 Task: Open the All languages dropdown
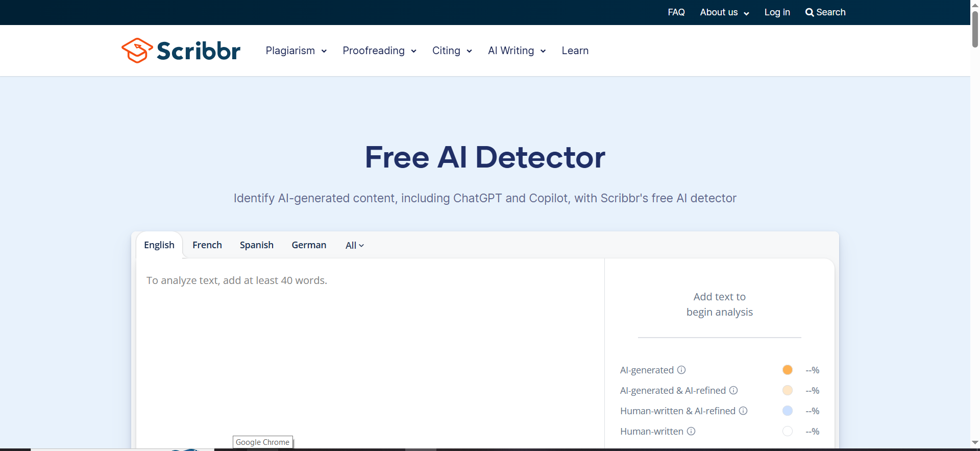tap(355, 245)
